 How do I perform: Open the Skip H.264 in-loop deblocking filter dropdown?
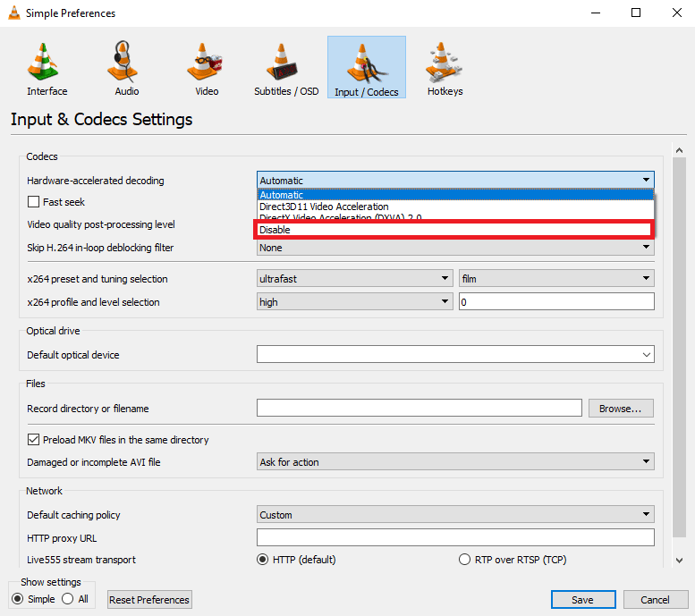click(x=455, y=248)
